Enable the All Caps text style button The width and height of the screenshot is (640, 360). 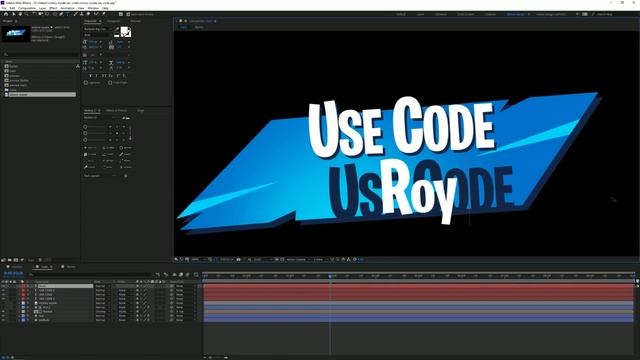click(104, 76)
